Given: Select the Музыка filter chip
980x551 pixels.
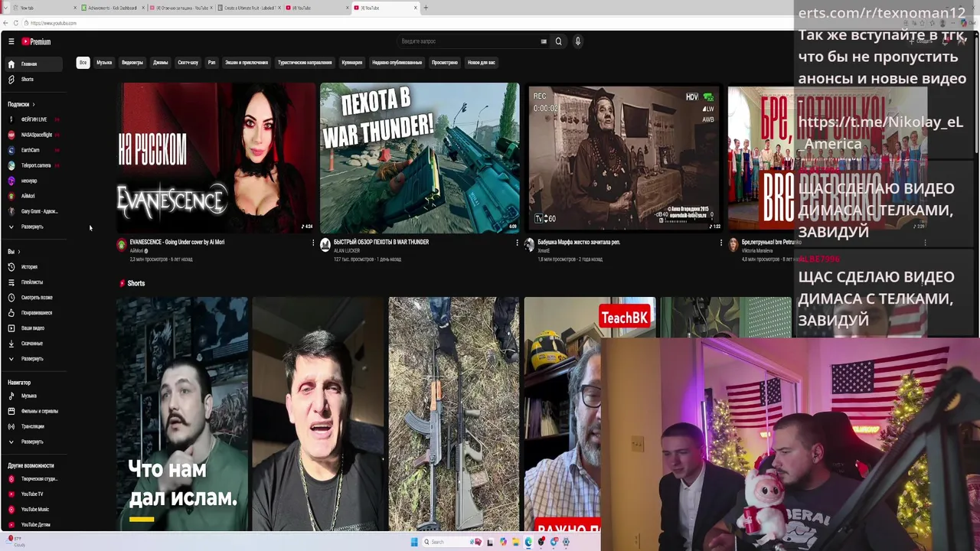Looking at the screenshot, I should [x=104, y=63].
